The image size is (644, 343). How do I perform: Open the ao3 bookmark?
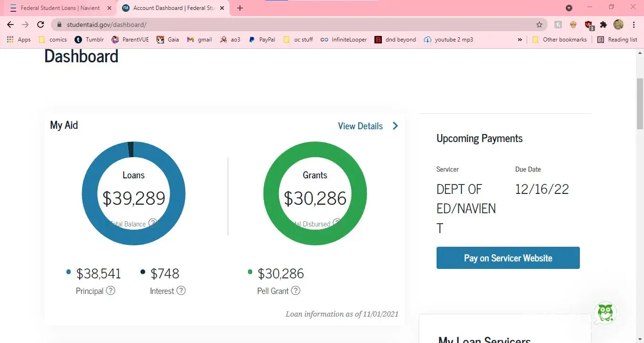(230, 40)
